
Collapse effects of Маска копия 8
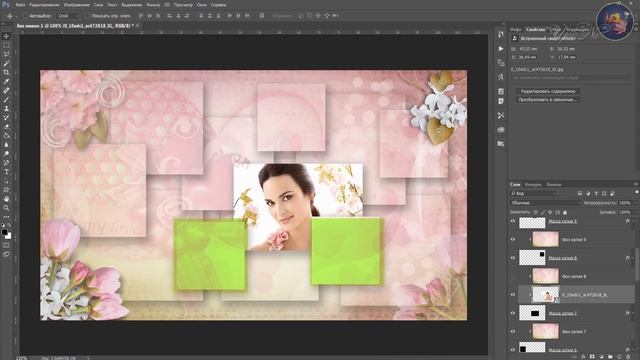click(x=633, y=258)
